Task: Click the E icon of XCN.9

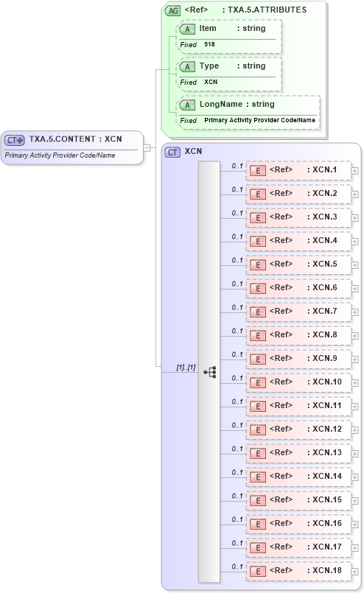Action: pos(258,359)
